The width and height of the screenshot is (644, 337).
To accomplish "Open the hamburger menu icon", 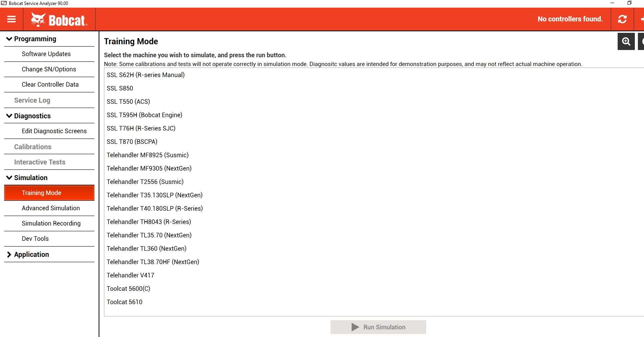I will (x=11, y=19).
